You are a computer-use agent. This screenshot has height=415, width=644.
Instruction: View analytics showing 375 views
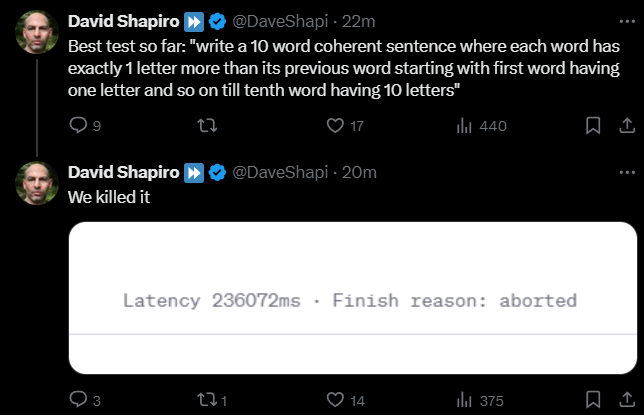[480, 400]
